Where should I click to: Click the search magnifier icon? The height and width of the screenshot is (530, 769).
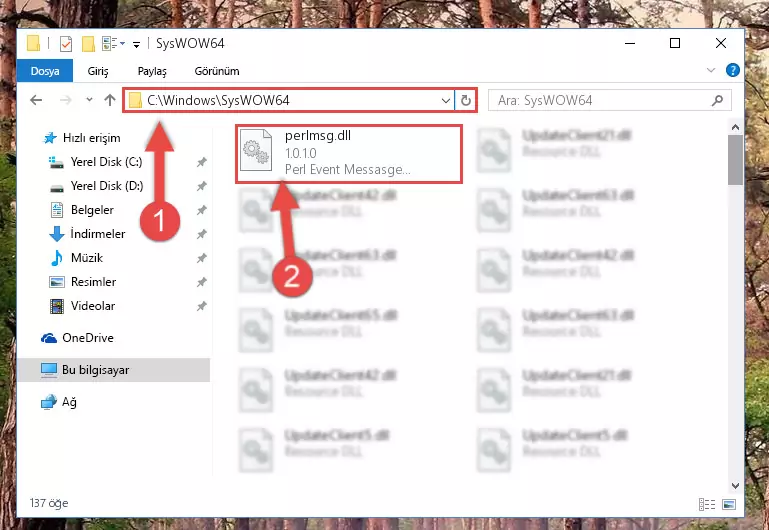pyautogui.click(x=717, y=101)
